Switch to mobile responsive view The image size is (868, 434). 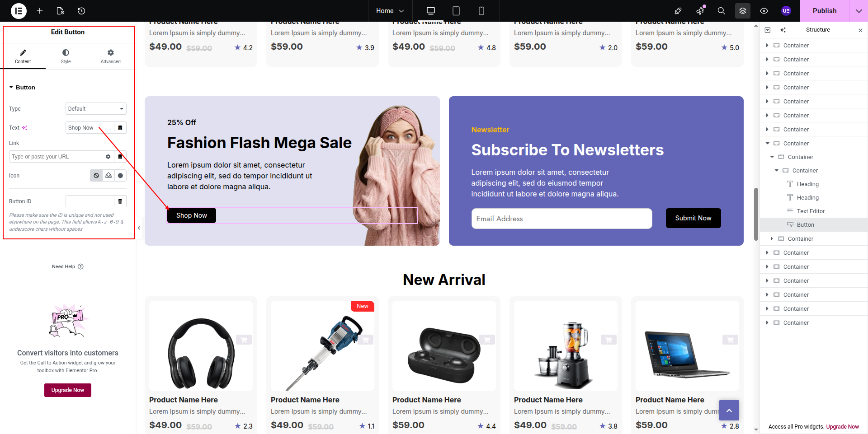[481, 11]
